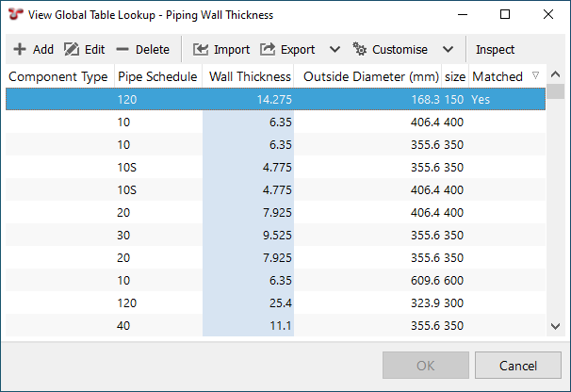Click the Customise gear icon
Viewport: 571px width, 392px height.
359,50
